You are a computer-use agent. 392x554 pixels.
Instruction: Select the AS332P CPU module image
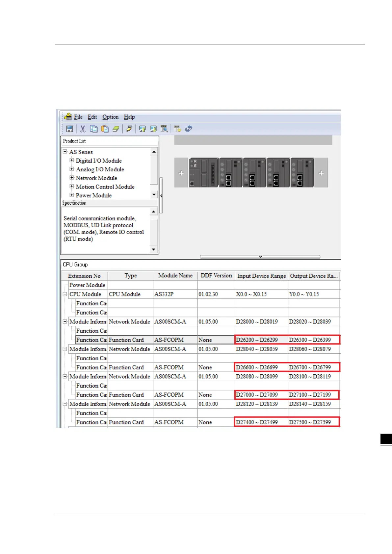pyautogui.click(x=203, y=173)
